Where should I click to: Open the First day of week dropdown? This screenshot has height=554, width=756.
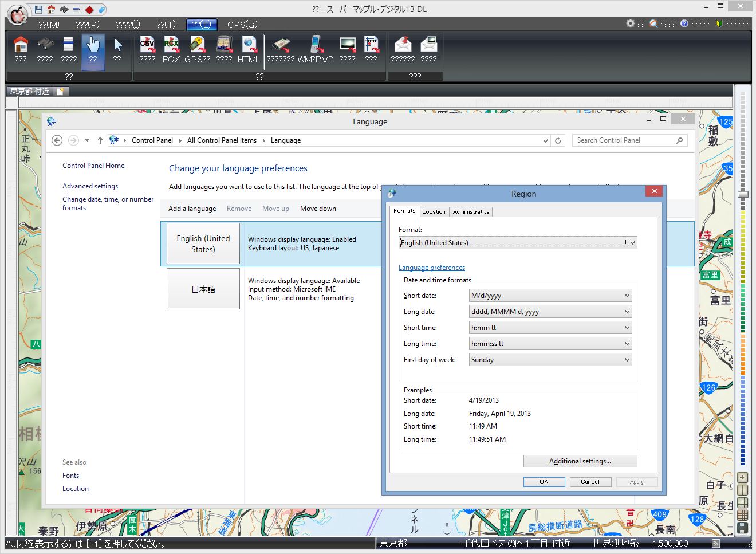550,360
